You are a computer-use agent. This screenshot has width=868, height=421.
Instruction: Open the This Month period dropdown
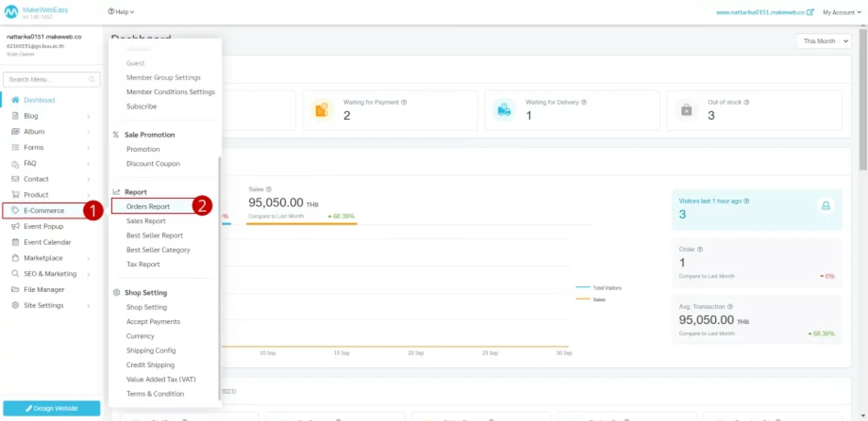click(824, 41)
